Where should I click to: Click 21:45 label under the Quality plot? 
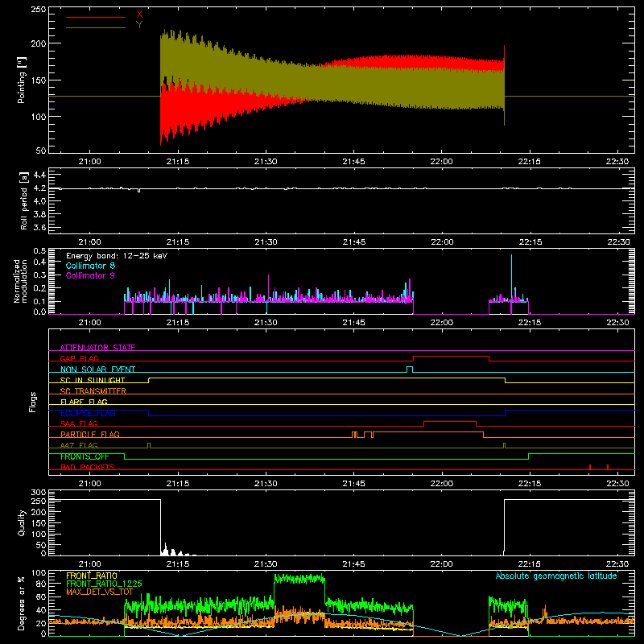pos(353,564)
